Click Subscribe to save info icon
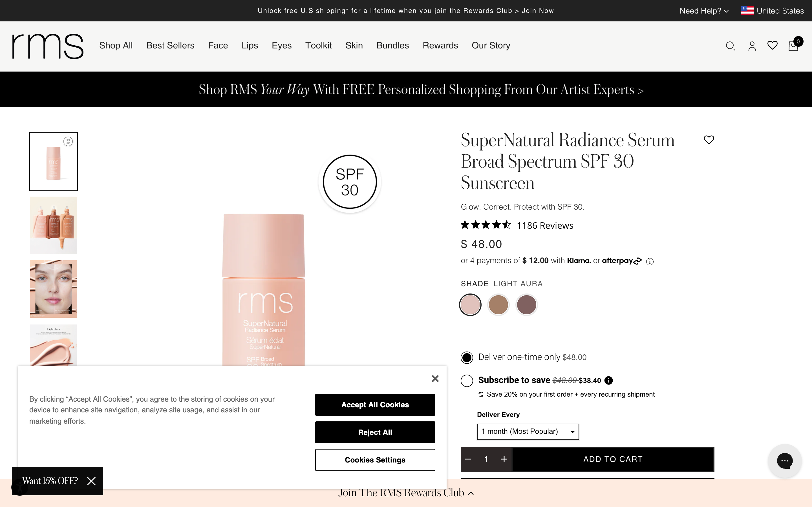 [608, 380]
